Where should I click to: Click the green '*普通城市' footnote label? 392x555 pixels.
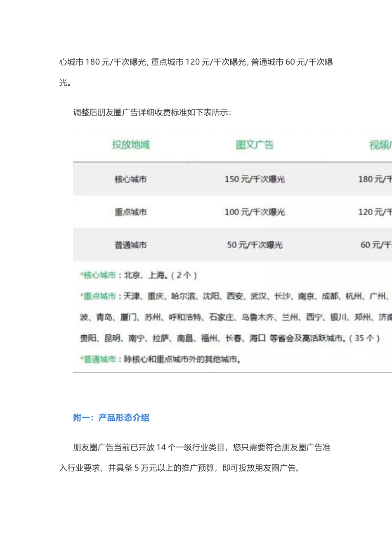pyautogui.click(x=98, y=359)
